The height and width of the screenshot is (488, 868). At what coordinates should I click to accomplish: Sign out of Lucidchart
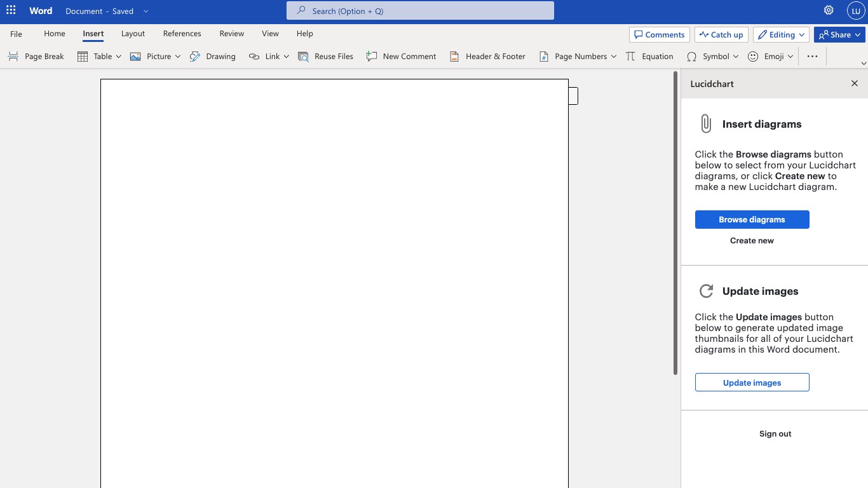pos(775,434)
